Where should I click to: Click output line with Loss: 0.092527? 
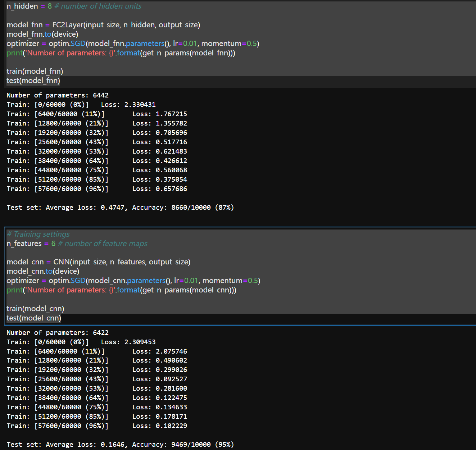click(97, 379)
